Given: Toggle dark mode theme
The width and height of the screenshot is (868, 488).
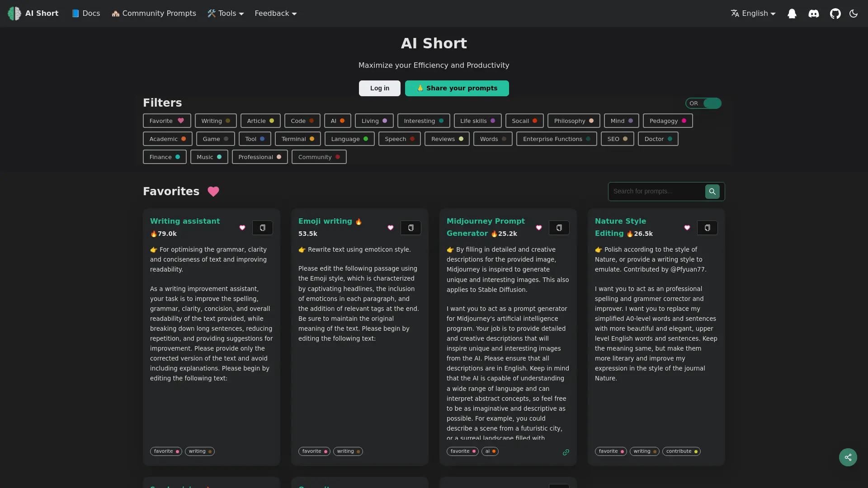Looking at the screenshot, I should point(854,13).
